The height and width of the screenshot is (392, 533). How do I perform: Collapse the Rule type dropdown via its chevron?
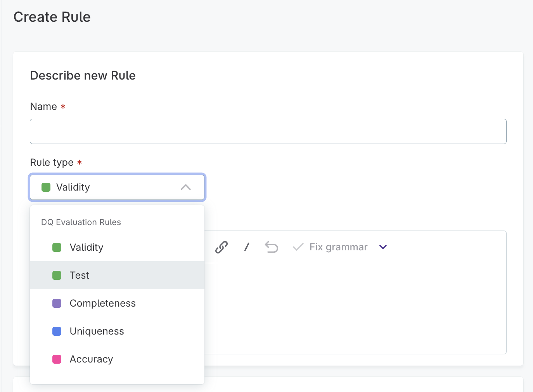click(x=186, y=187)
